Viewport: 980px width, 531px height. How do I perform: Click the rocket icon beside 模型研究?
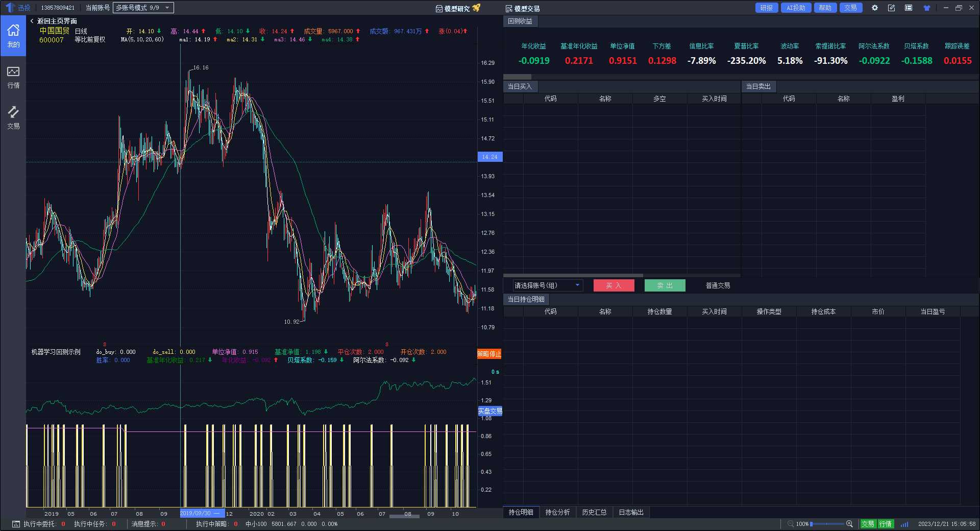476,8
